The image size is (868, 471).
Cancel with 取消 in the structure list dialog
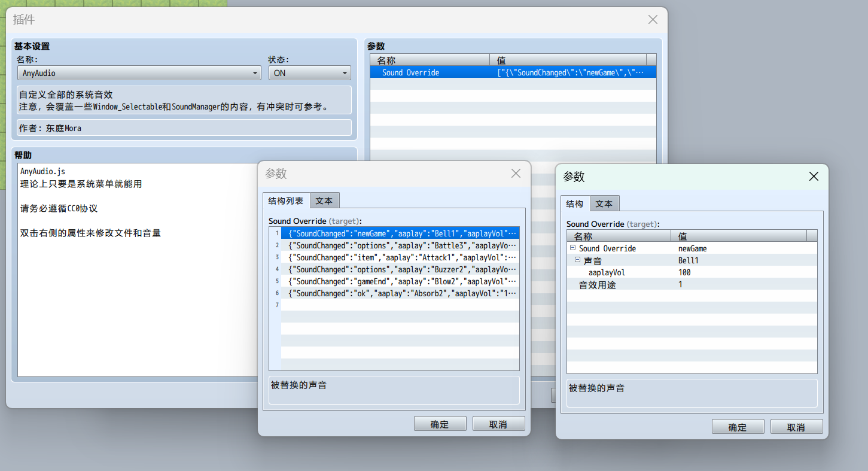click(498, 424)
